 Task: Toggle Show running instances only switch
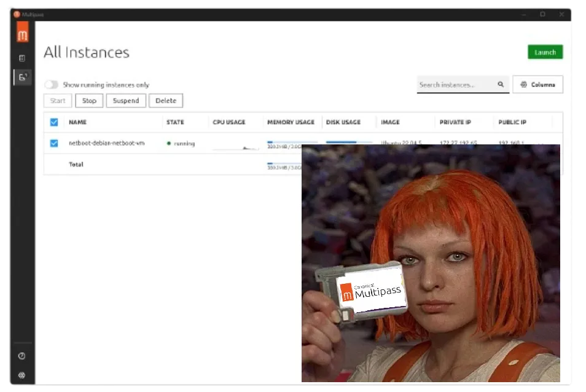point(51,85)
